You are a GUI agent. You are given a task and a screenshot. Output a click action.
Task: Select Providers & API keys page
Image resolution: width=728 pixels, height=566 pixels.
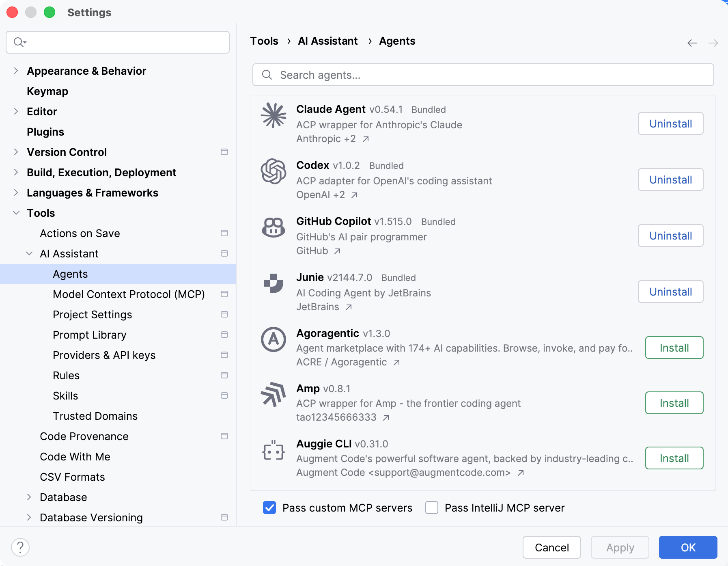pyautogui.click(x=104, y=355)
